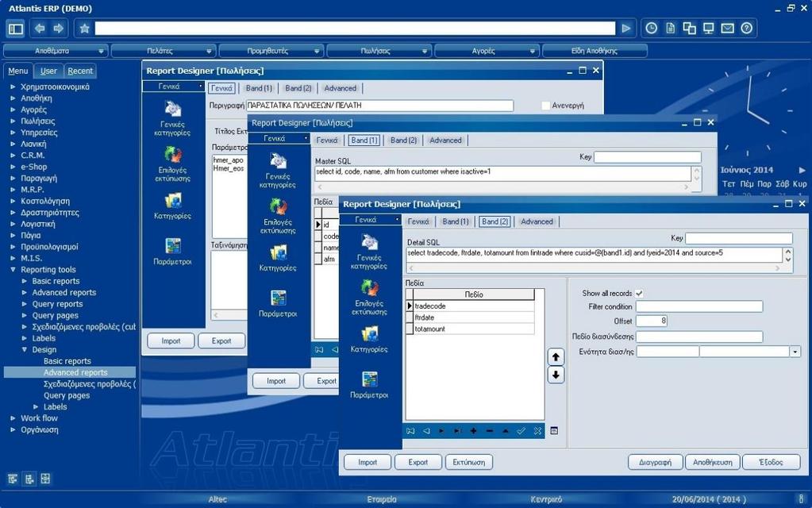Open Επιλογές εκτύπωσης in the front Report Designer
Viewport: 812px width, 508px height.
point(369,298)
